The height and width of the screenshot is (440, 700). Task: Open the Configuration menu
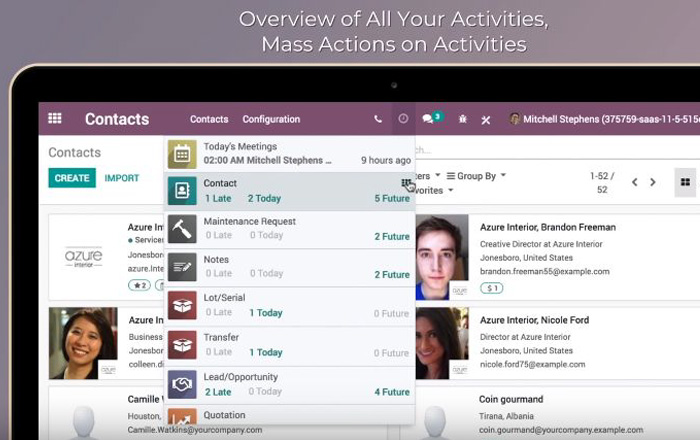tap(271, 119)
